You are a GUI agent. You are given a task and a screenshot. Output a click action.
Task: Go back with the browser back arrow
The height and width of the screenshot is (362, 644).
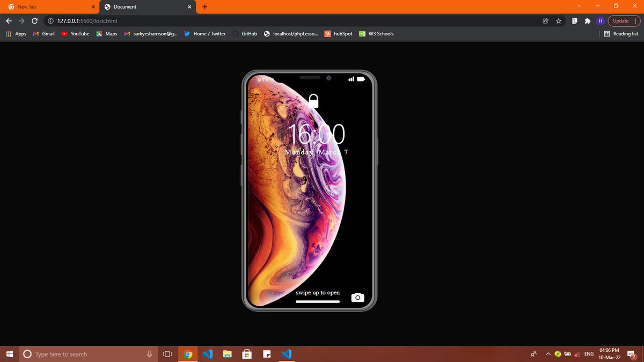[x=9, y=21]
